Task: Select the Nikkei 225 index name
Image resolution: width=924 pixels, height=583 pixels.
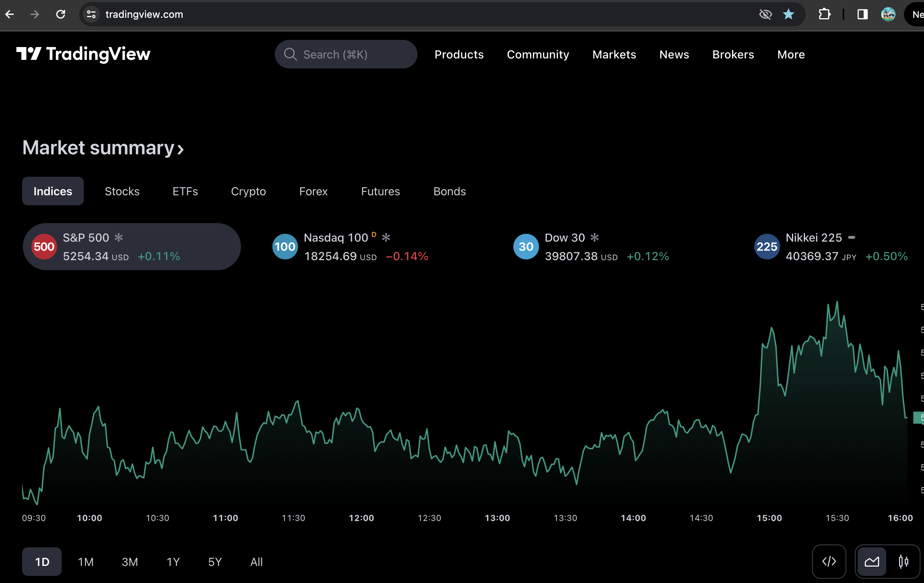Action: point(813,237)
